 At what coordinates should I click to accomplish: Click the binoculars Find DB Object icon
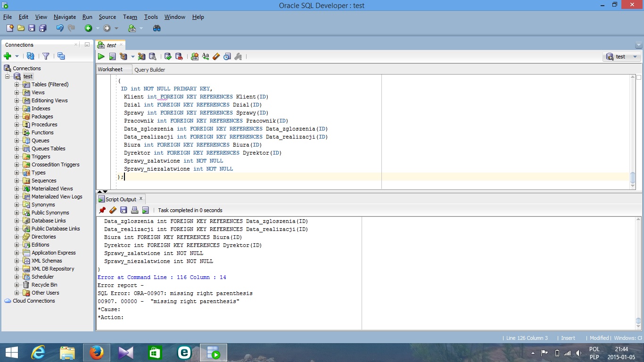pyautogui.click(x=157, y=28)
